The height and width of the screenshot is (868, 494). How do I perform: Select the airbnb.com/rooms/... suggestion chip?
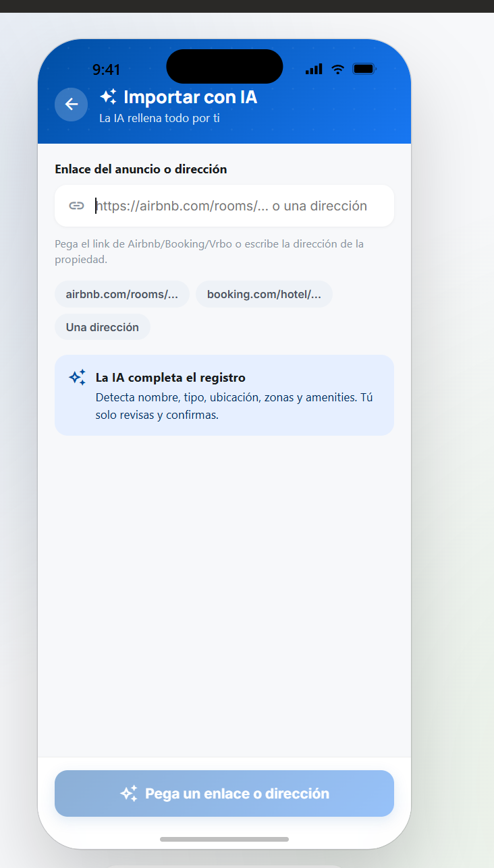pyautogui.click(x=122, y=294)
